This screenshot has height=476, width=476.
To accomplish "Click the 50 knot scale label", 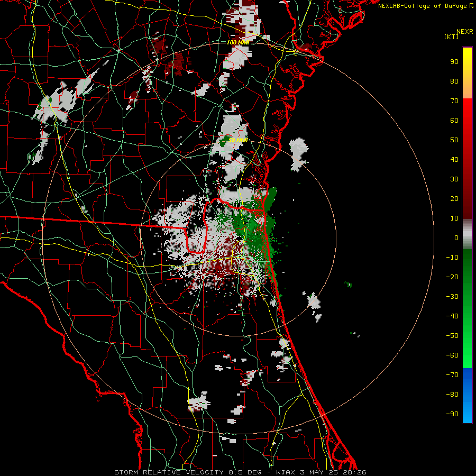I will [x=454, y=140].
